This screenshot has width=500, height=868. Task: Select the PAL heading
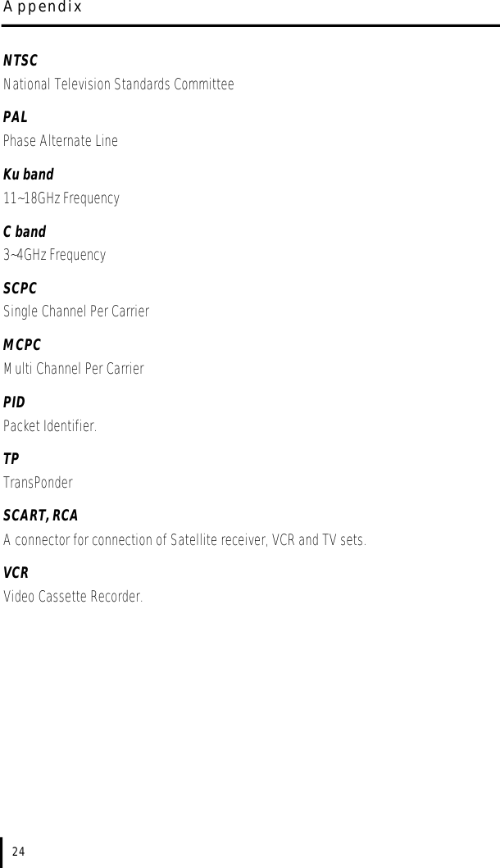click(x=16, y=117)
